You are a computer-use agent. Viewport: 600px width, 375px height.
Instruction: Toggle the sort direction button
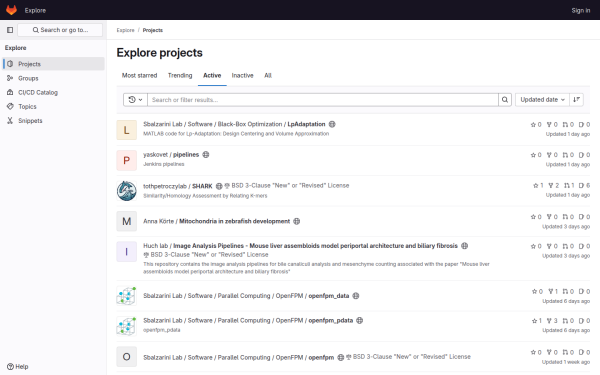576,100
